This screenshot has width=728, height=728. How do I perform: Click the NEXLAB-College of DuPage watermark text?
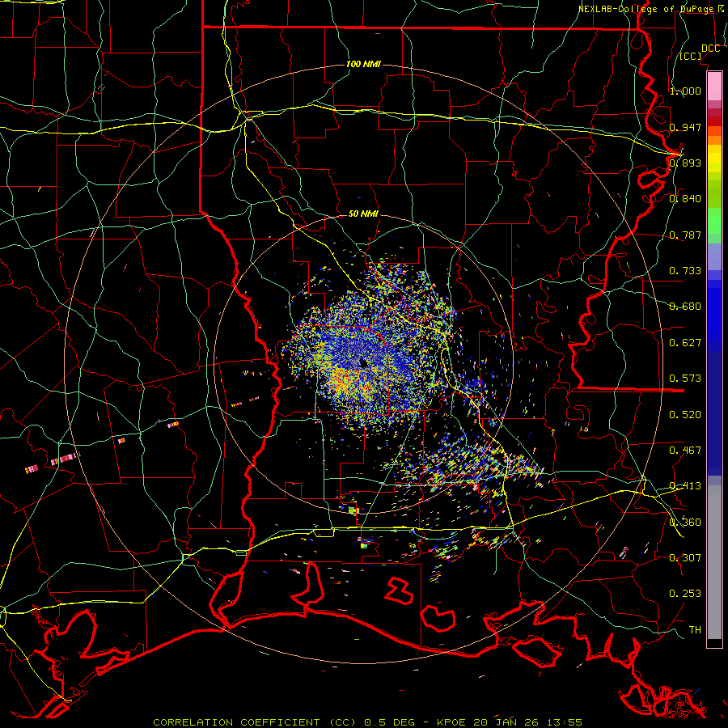pyautogui.click(x=650, y=9)
